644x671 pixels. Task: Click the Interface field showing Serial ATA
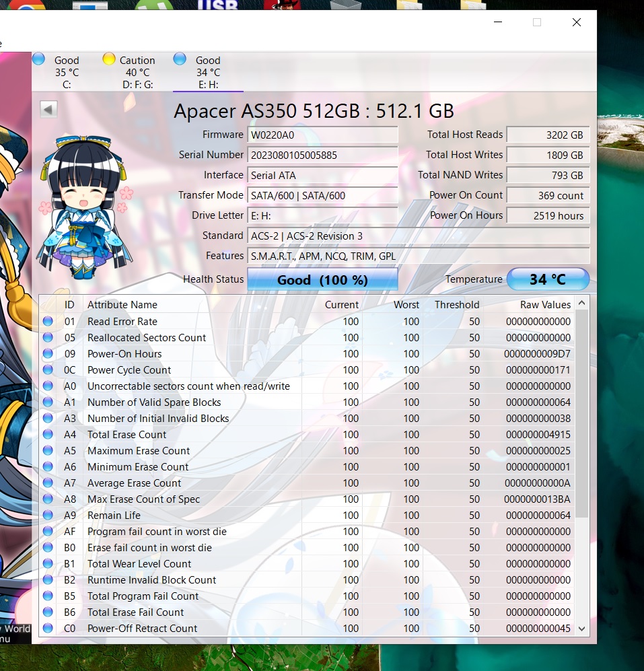click(x=322, y=175)
